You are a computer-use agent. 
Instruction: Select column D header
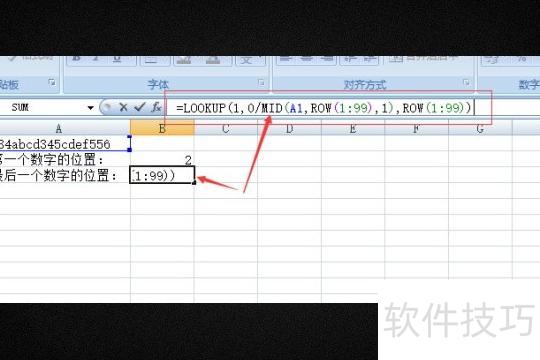pyautogui.click(x=289, y=129)
